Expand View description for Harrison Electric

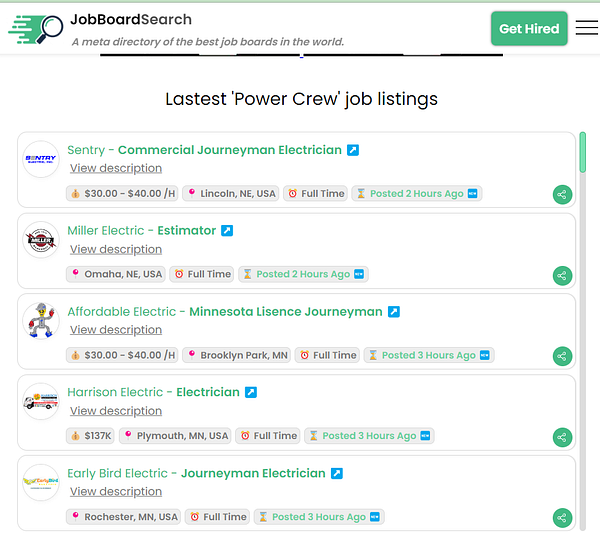(x=116, y=411)
